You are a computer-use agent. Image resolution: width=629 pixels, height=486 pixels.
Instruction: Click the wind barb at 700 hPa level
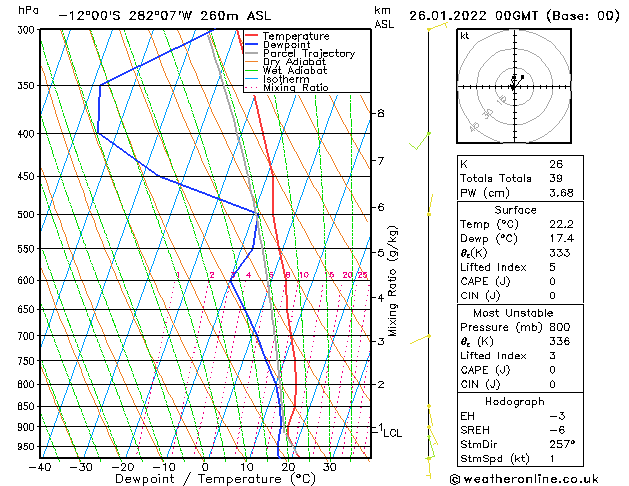point(420,339)
